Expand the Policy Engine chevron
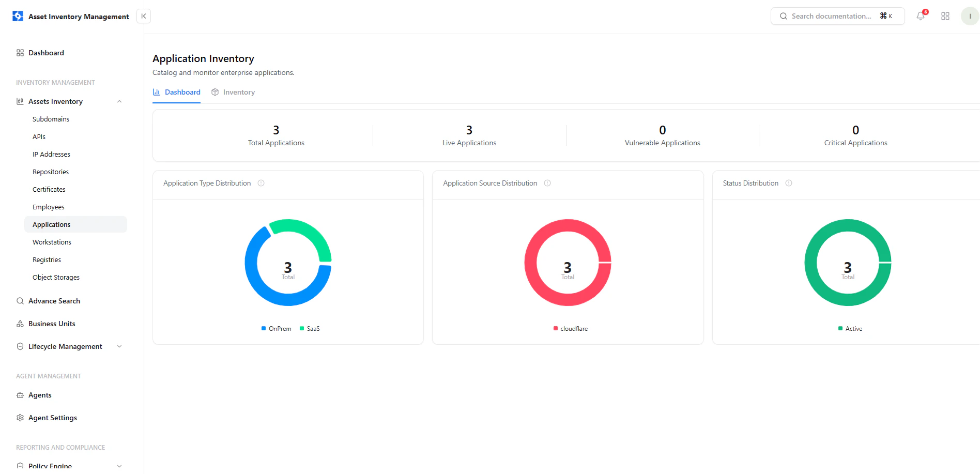Viewport: 980px width, 474px height. point(119,466)
